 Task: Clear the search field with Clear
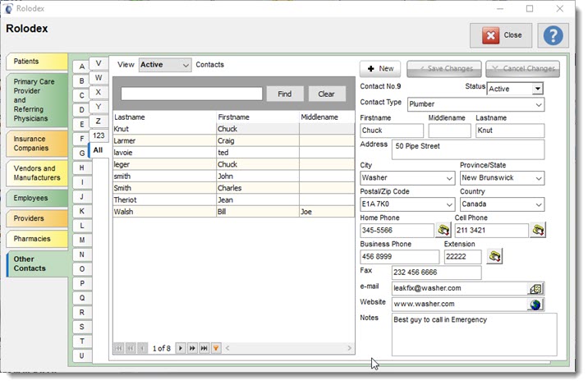click(x=326, y=94)
